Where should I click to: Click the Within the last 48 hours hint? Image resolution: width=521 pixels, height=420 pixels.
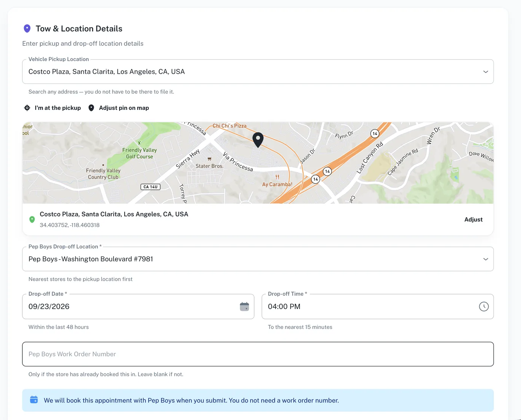click(59, 327)
